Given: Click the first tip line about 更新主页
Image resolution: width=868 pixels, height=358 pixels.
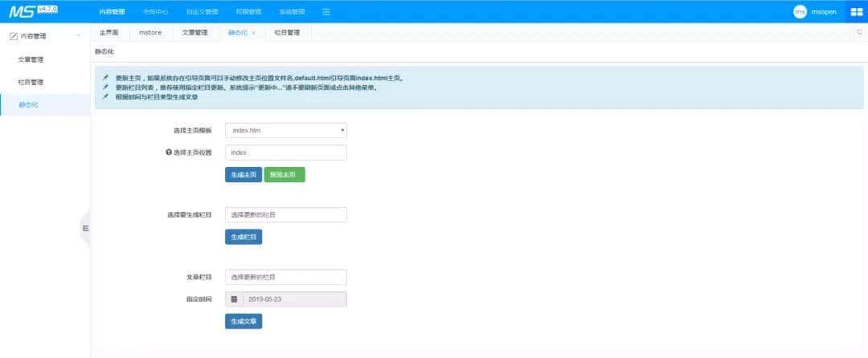Looking at the screenshot, I should click(x=260, y=78).
